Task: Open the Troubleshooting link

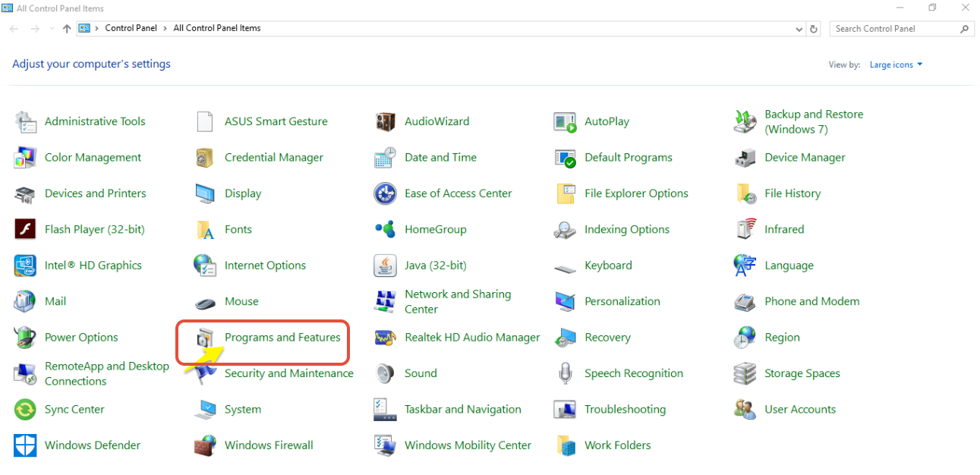Action: [625, 410]
